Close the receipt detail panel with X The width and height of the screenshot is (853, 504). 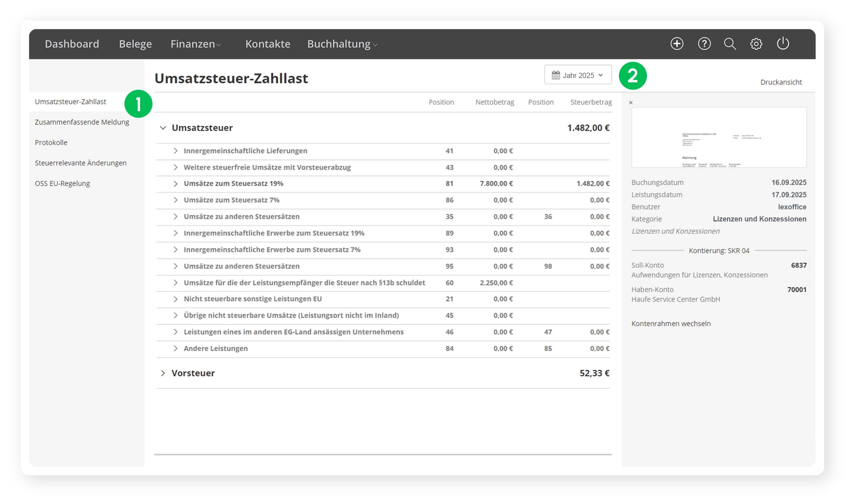click(630, 103)
